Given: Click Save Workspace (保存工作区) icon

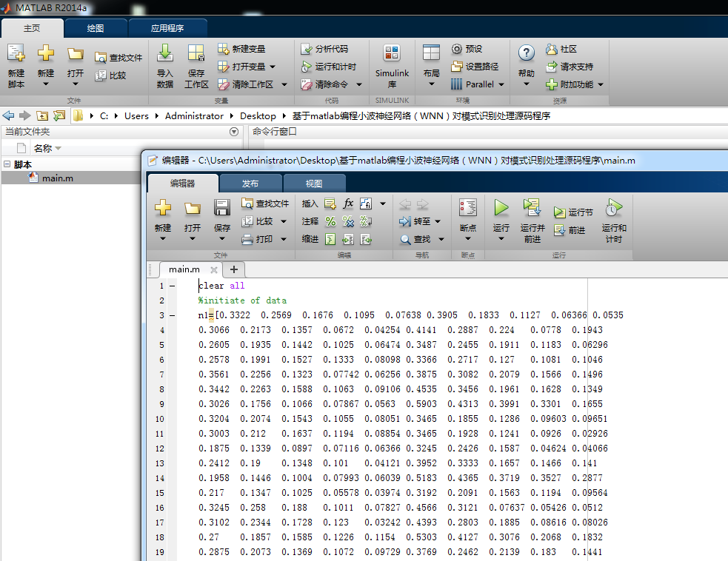Looking at the screenshot, I should [196, 53].
